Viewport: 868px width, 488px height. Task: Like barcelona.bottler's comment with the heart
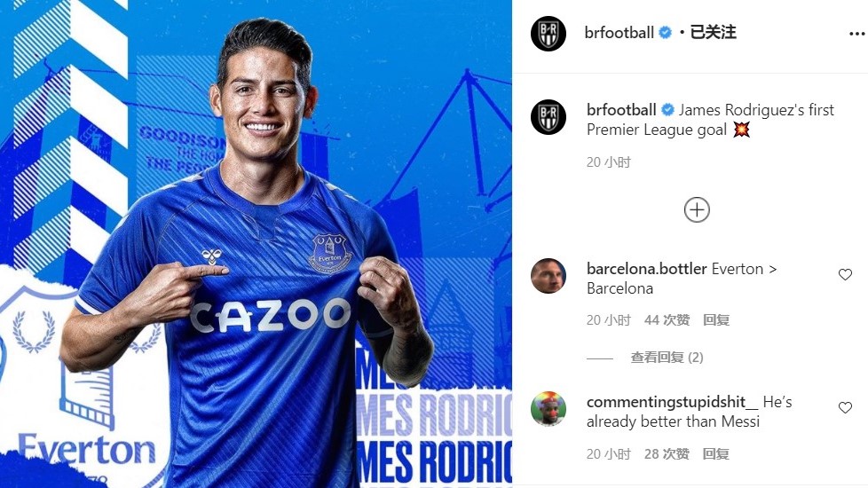click(845, 274)
